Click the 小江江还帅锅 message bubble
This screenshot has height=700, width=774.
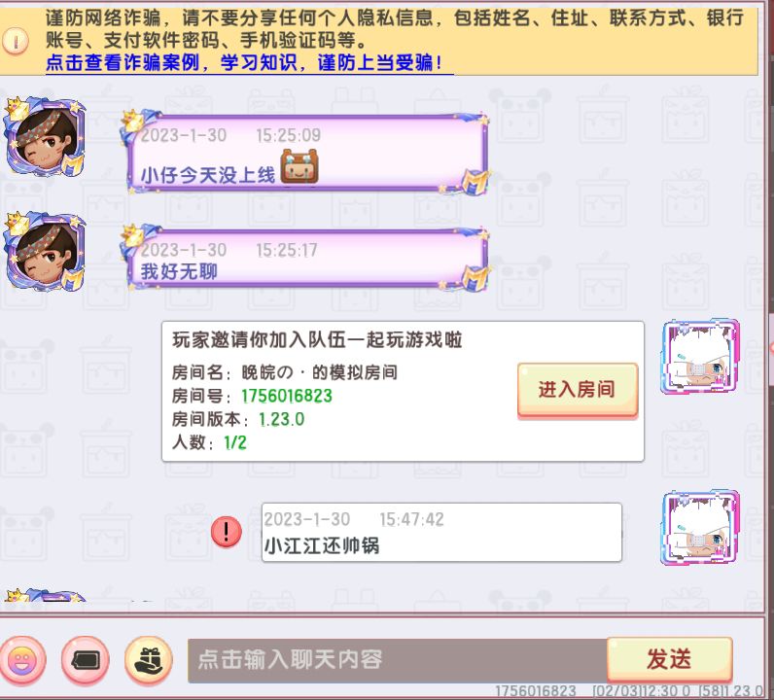click(x=441, y=532)
